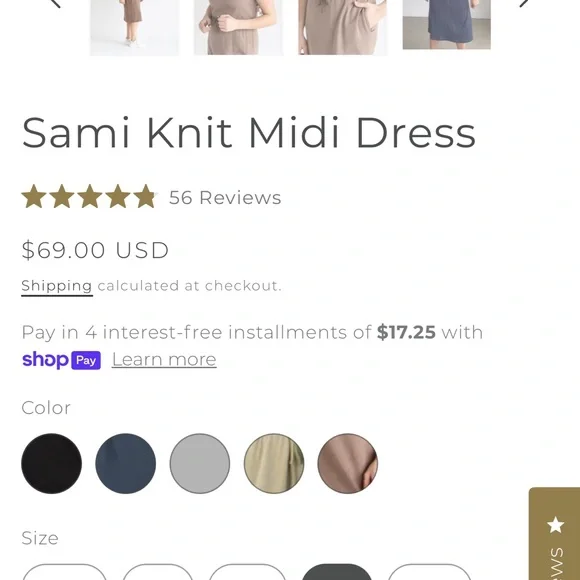
Task: Open the Shipping policy link
Action: point(57,286)
